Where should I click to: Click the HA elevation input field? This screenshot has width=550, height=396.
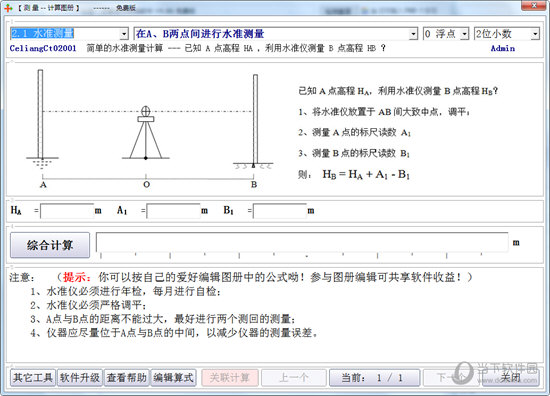tap(67, 211)
